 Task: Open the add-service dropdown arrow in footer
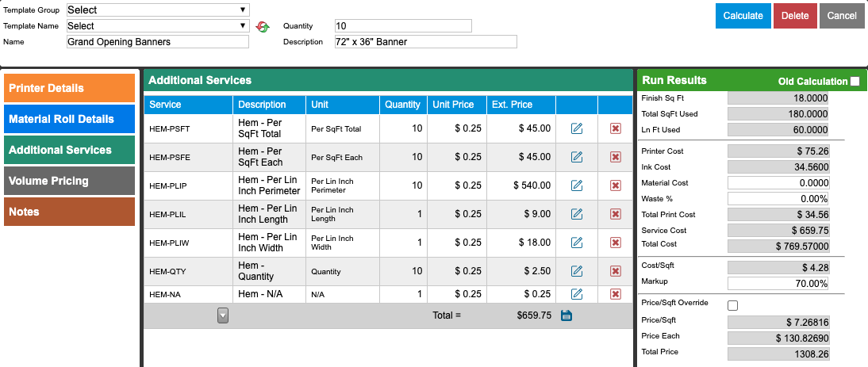pyautogui.click(x=222, y=315)
